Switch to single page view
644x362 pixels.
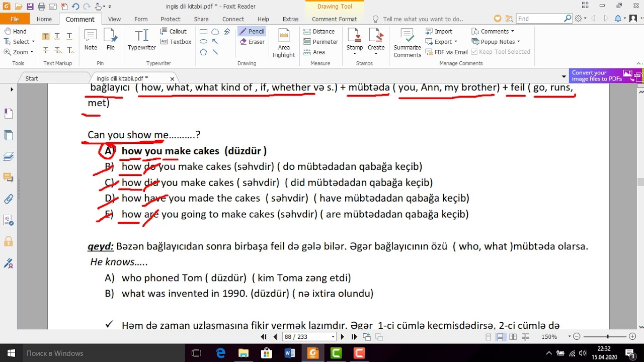(x=489, y=337)
